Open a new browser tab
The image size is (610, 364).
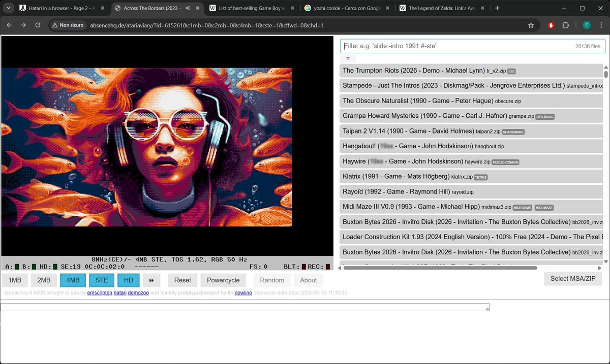[x=497, y=8]
